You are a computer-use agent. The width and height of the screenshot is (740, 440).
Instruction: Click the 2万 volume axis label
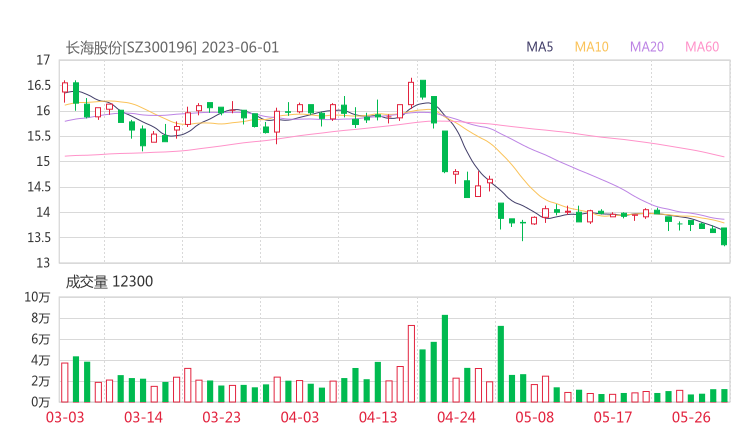click(41, 381)
